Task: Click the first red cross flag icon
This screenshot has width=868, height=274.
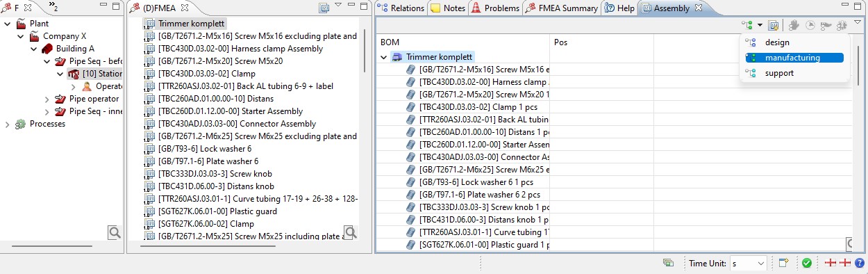Action: tap(831, 263)
